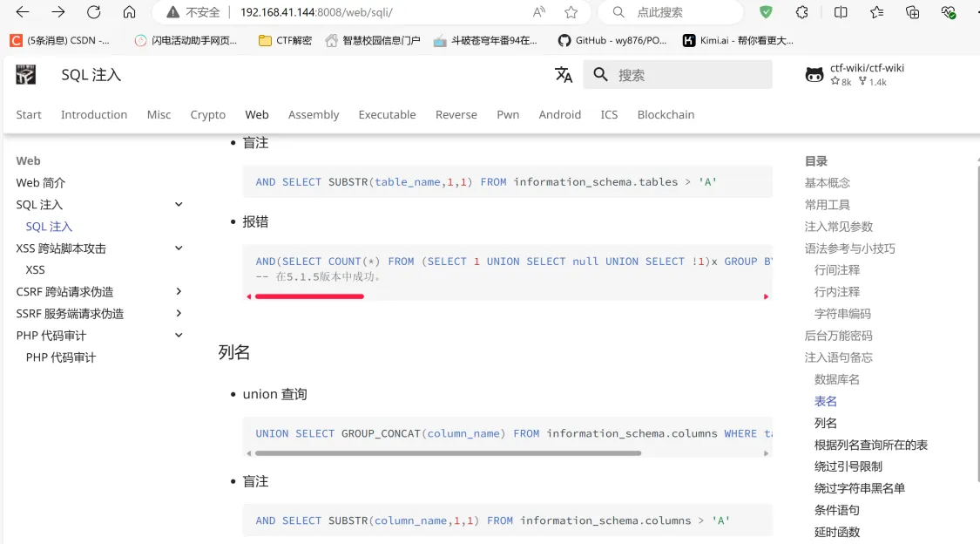Switch to the Reverse navigation tab
Image resolution: width=980 pixels, height=544 pixels.
tap(456, 114)
